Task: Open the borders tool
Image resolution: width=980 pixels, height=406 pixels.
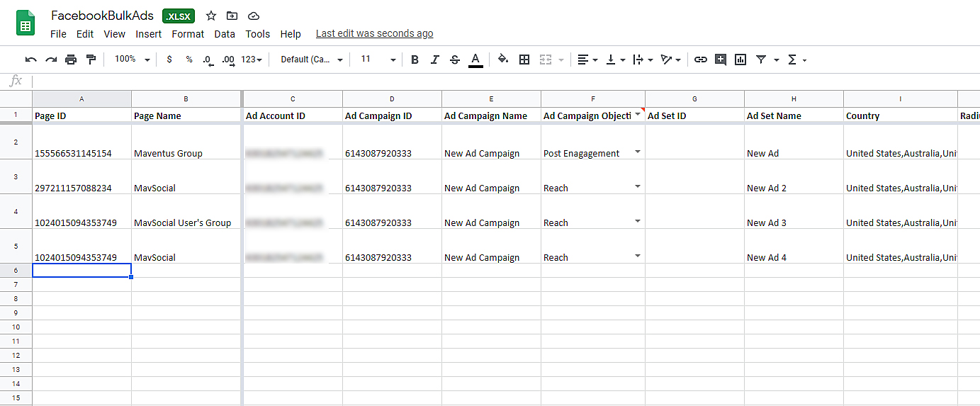Action: pos(524,60)
